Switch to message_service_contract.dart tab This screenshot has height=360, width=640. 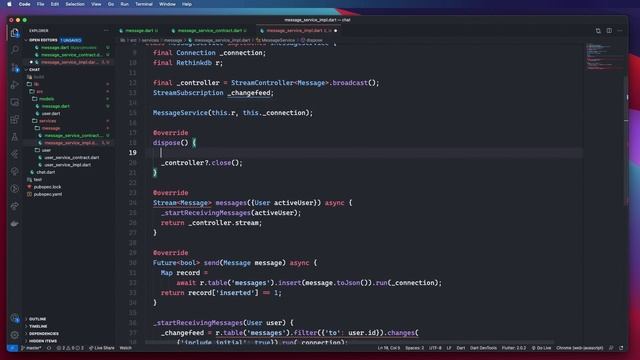[x=209, y=31]
